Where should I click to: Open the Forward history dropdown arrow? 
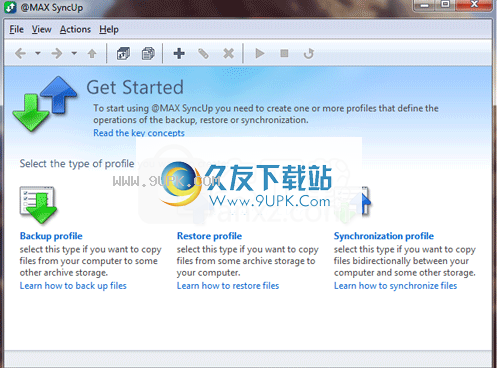tap(74, 53)
